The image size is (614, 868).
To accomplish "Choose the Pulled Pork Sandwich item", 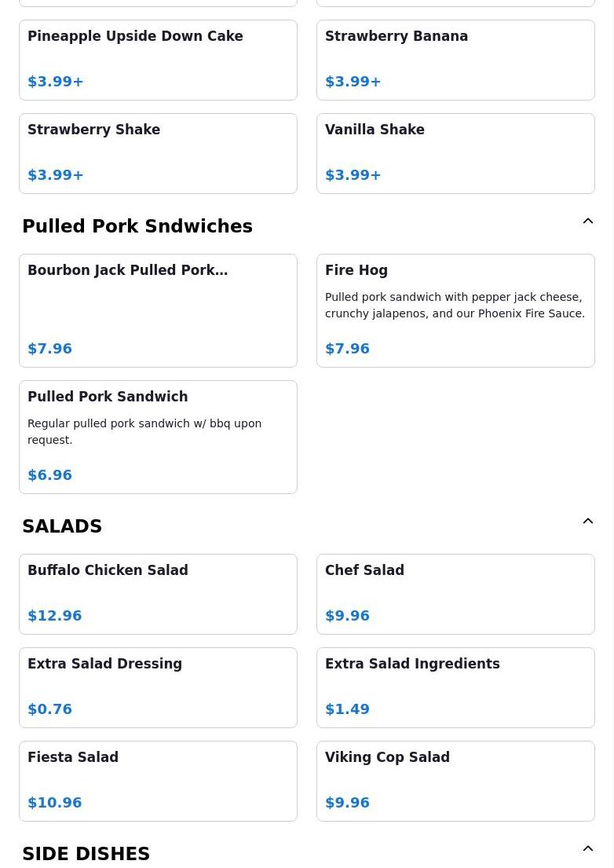I will coord(158,438).
